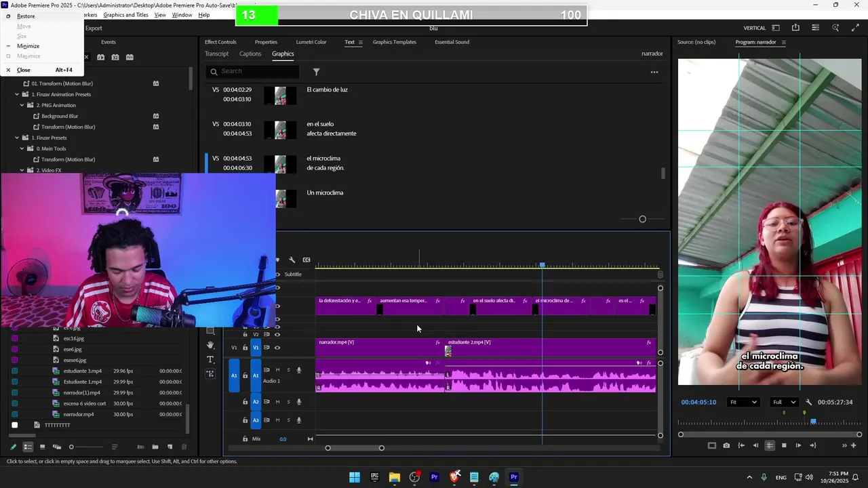Viewport: 868px width, 488px height.
Task: Click the trash Clear icon in Project panel
Action: (x=184, y=447)
